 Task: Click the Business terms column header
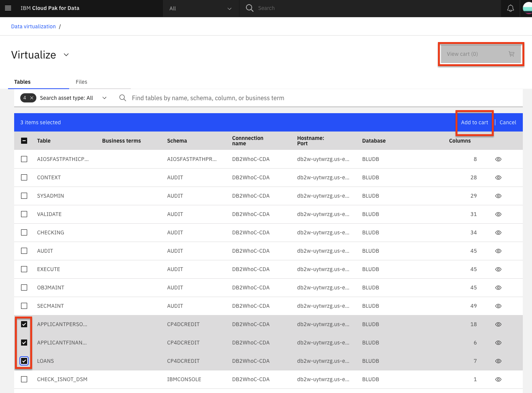click(121, 141)
